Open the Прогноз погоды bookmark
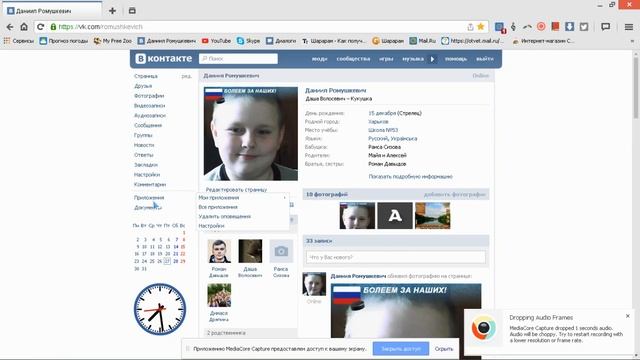This screenshot has width=640, height=360. click(x=64, y=41)
